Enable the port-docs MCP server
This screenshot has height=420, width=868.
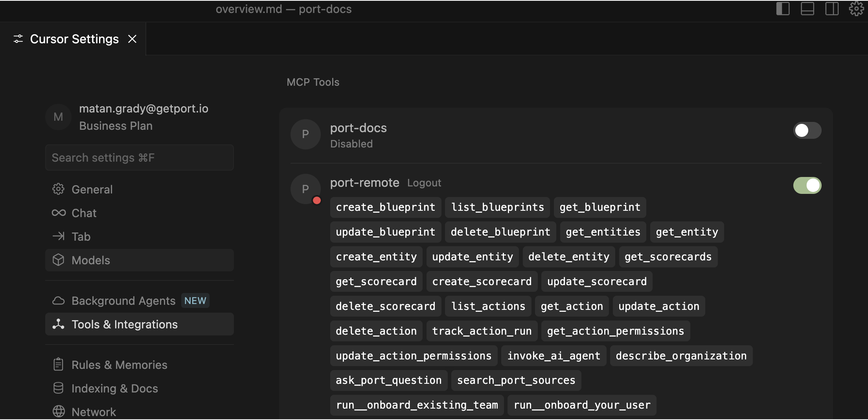pyautogui.click(x=807, y=131)
